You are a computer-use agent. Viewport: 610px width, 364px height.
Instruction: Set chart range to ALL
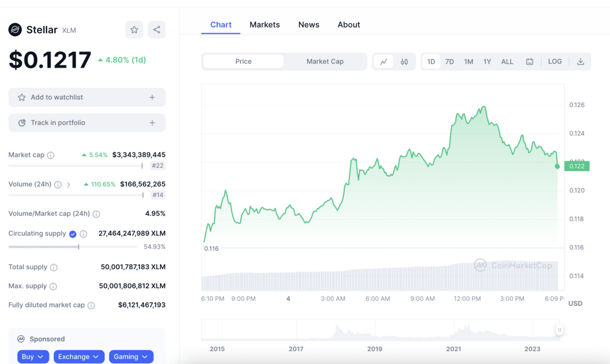pos(507,61)
